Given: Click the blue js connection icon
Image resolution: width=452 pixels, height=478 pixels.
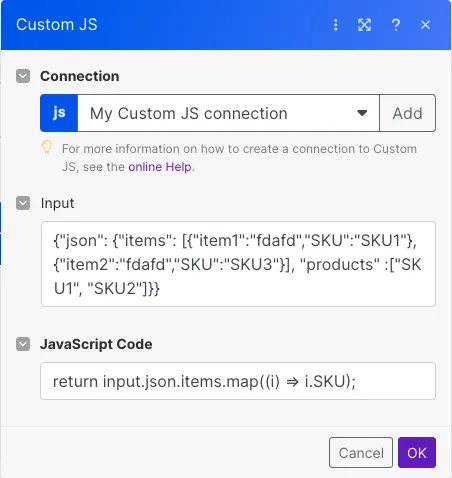Looking at the screenshot, I should point(59,113).
